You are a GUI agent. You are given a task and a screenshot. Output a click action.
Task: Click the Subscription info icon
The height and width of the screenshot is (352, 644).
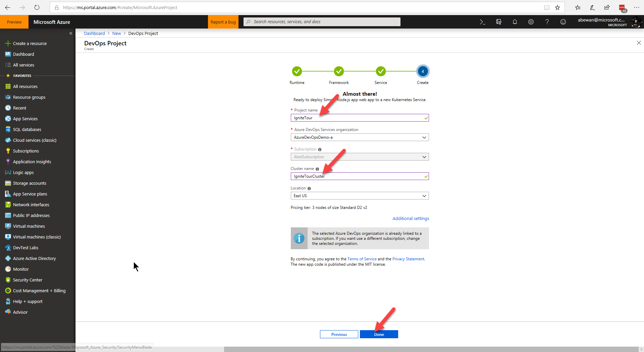point(320,149)
